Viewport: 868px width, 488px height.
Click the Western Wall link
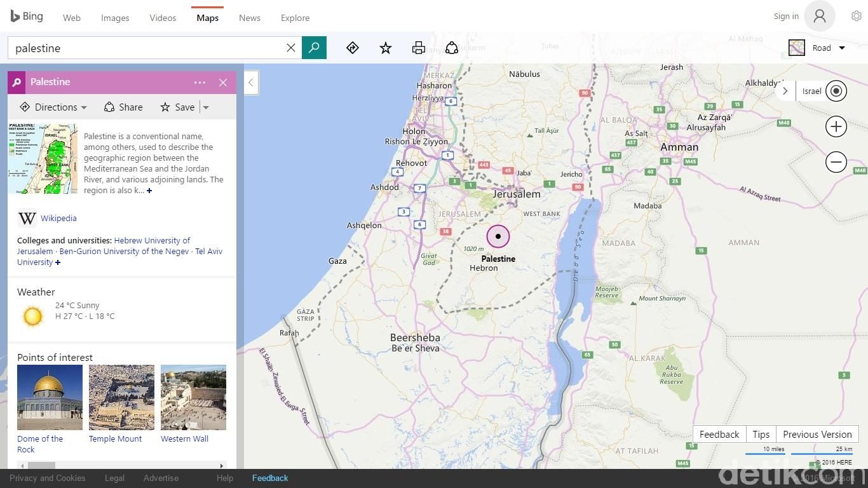(x=184, y=439)
